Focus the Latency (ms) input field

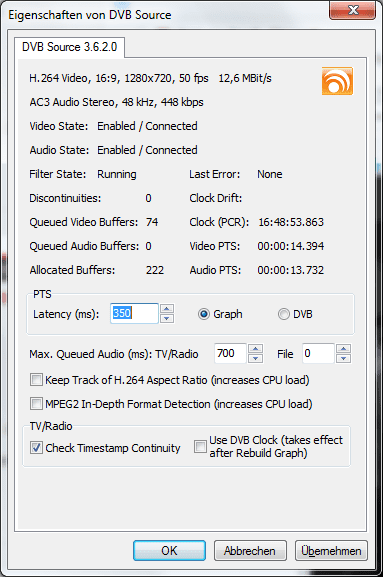coord(134,314)
